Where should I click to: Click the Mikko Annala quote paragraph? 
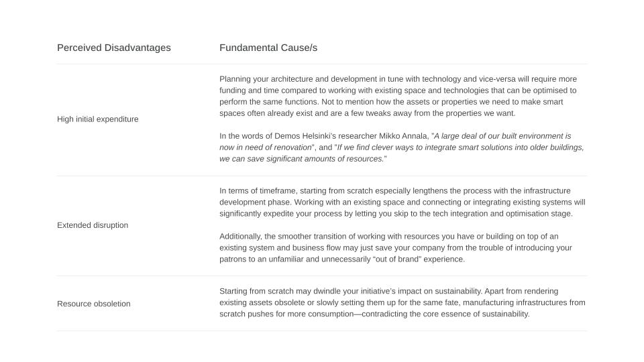click(402, 147)
